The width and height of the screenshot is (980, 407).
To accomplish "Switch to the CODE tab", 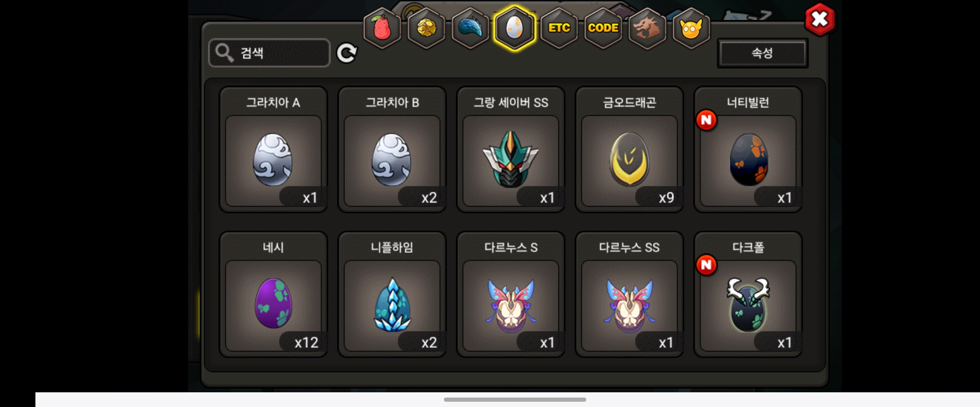I will tap(602, 28).
